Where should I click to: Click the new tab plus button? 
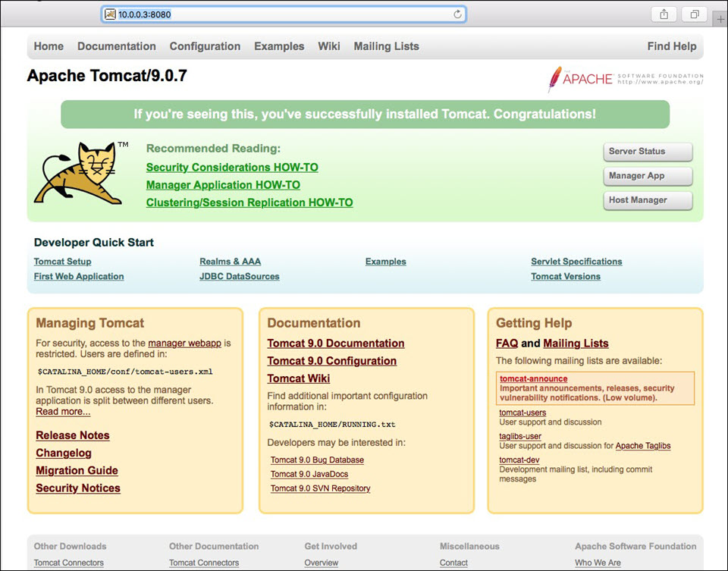720,19
